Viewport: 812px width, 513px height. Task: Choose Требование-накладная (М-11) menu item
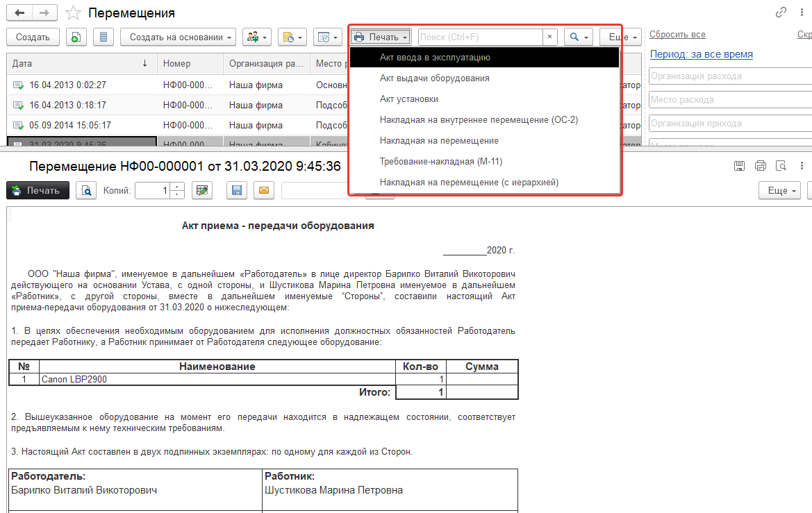point(441,162)
